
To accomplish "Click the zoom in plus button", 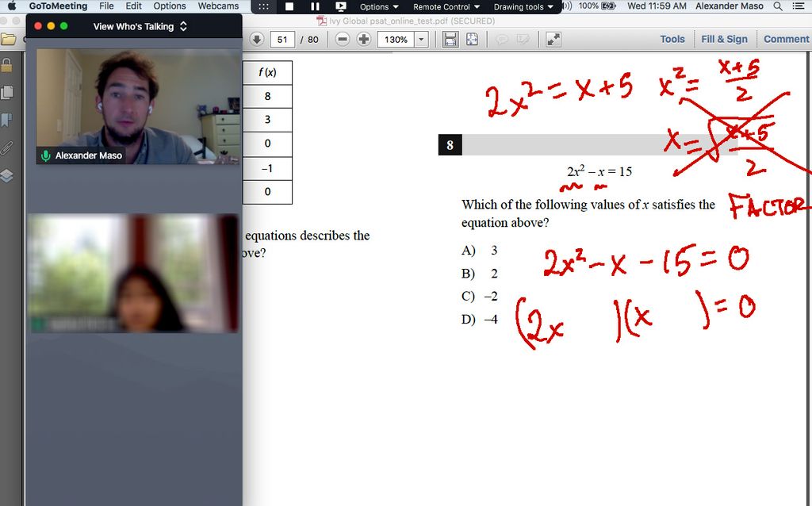I will point(364,39).
